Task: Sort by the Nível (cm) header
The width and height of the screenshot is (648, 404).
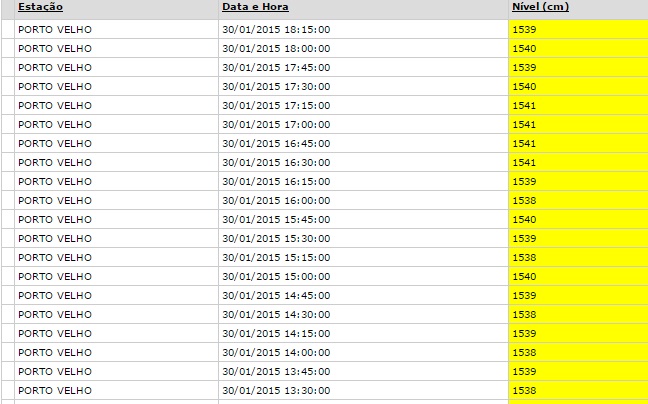Action: tap(541, 7)
